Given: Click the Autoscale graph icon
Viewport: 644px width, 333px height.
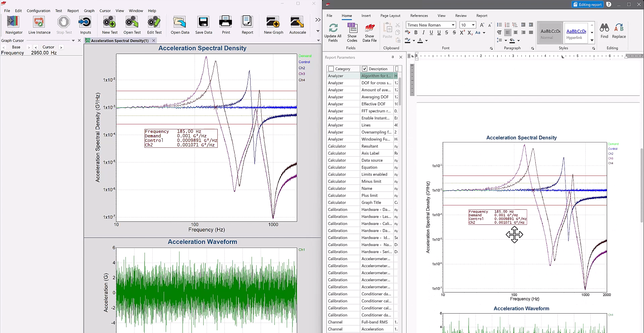Looking at the screenshot, I should point(297,25).
